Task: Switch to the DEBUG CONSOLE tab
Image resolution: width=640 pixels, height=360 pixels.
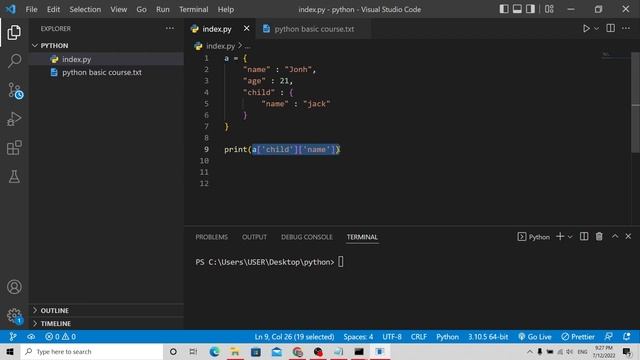Action: 307,237
